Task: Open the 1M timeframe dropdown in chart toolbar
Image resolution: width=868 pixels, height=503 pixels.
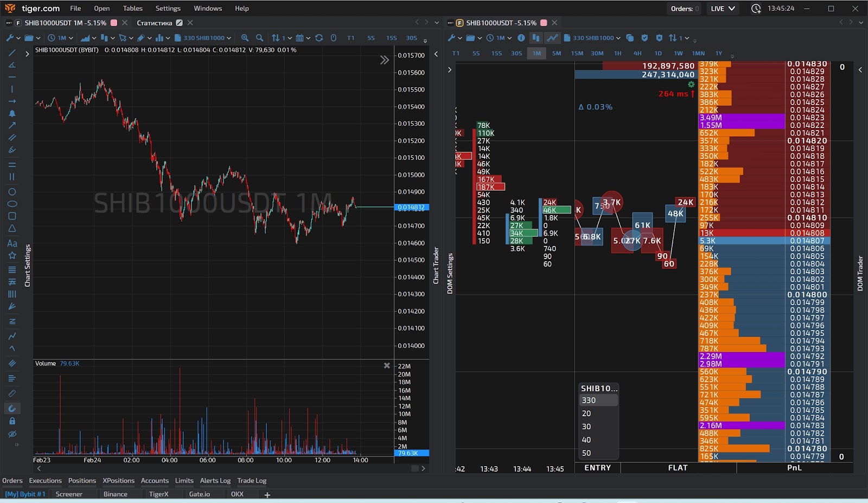Action: pyautogui.click(x=60, y=38)
